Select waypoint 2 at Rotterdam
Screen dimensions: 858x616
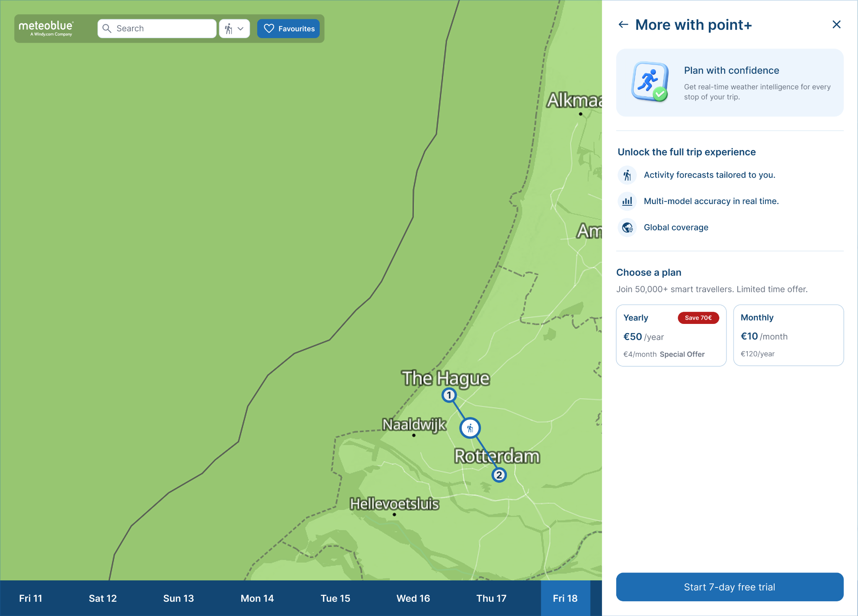(499, 475)
